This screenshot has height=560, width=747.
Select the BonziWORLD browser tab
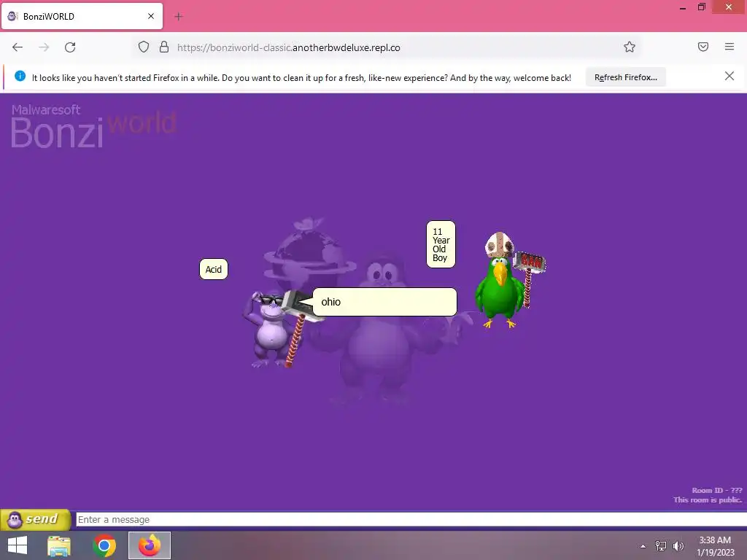82,16
